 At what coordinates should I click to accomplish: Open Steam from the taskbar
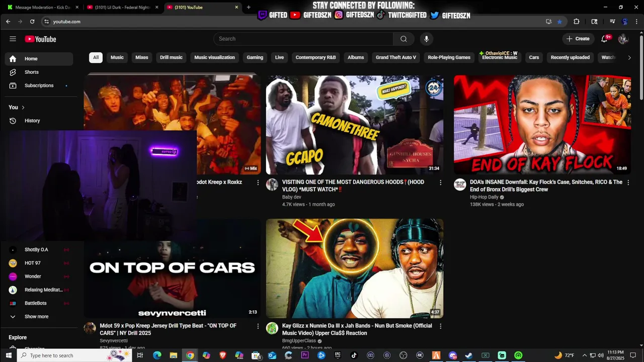[x=469, y=355]
